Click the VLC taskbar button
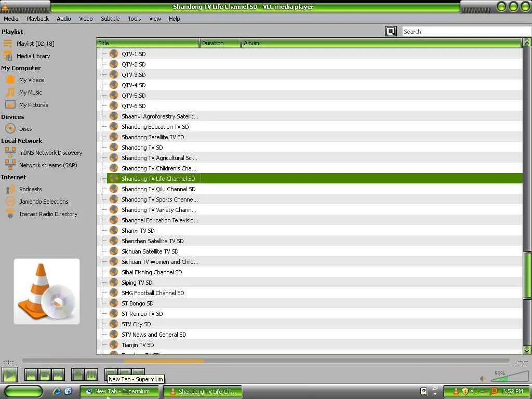The width and height of the screenshot is (532, 399). (203, 392)
